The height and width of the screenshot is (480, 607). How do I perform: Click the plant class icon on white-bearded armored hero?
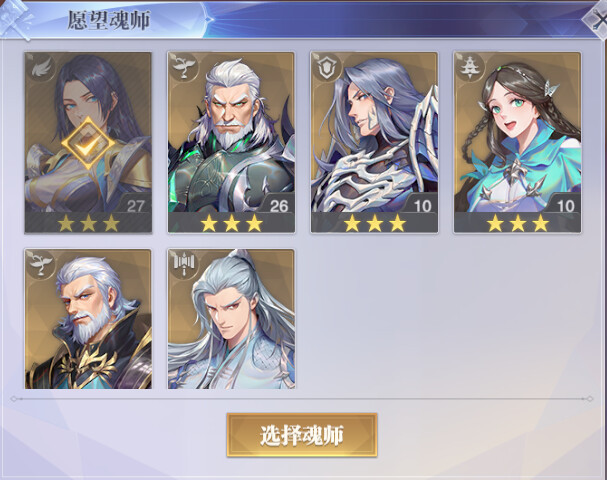(x=184, y=68)
